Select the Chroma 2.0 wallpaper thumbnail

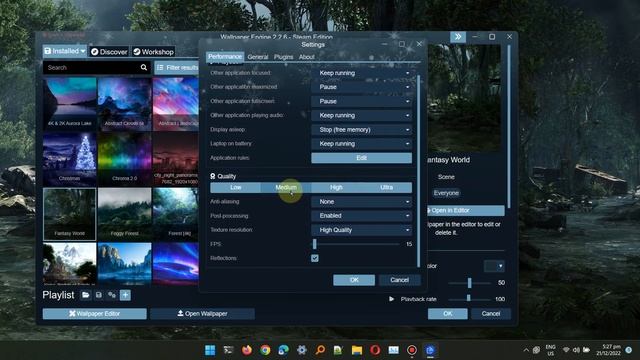click(124, 159)
